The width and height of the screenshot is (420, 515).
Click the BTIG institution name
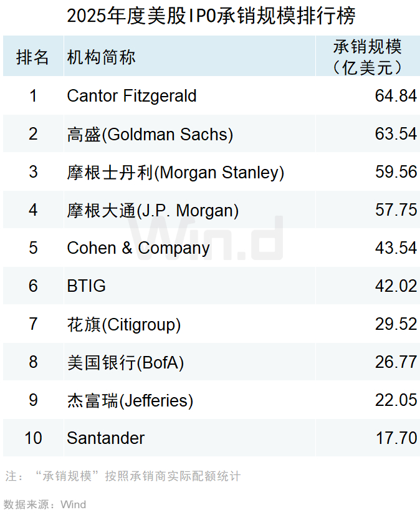[86, 286]
